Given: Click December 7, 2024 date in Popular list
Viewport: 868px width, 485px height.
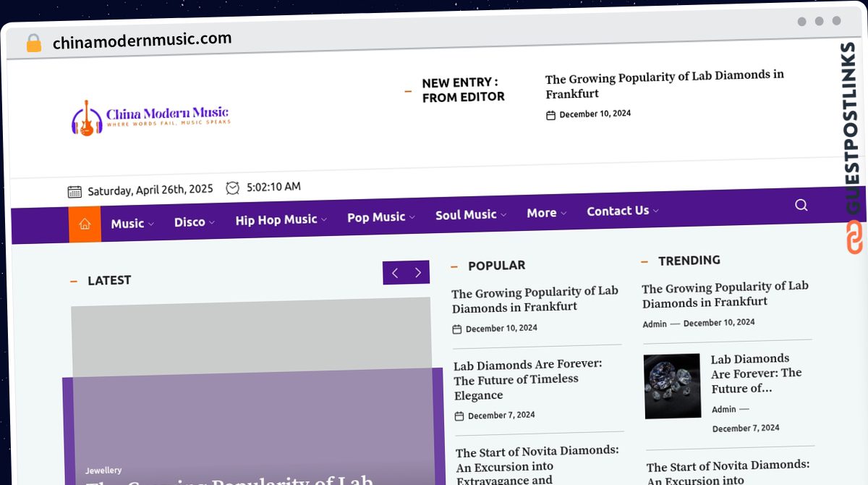Looking at the screenshot, I should point(501,416).
